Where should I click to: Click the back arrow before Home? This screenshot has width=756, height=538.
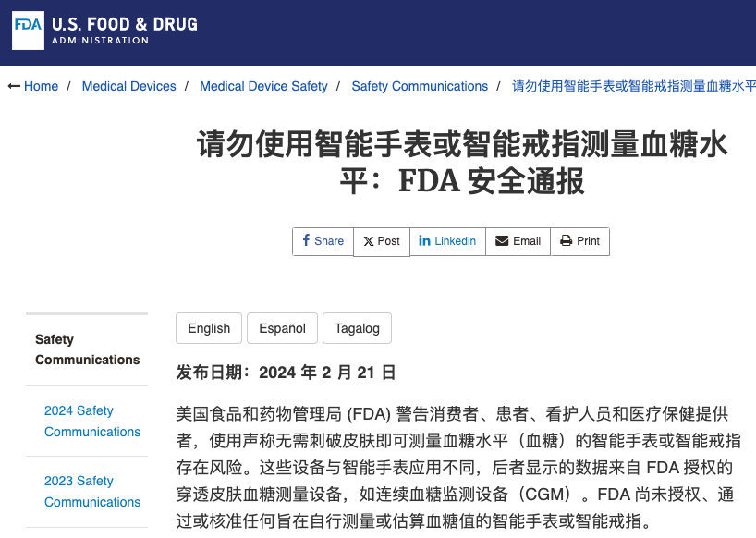point(14,86)
